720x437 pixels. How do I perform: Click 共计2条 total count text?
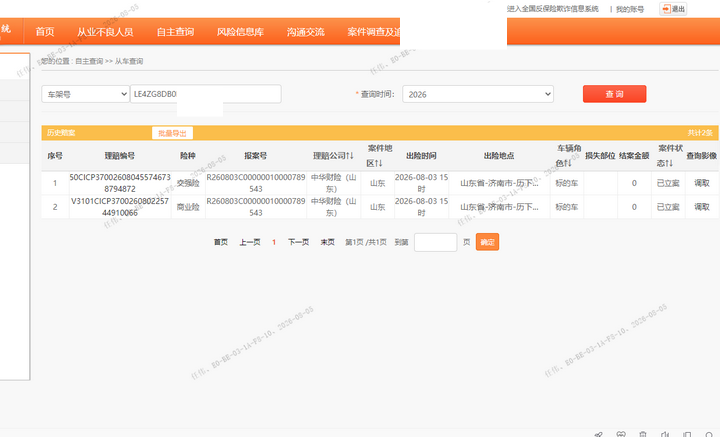coord(700,133)
